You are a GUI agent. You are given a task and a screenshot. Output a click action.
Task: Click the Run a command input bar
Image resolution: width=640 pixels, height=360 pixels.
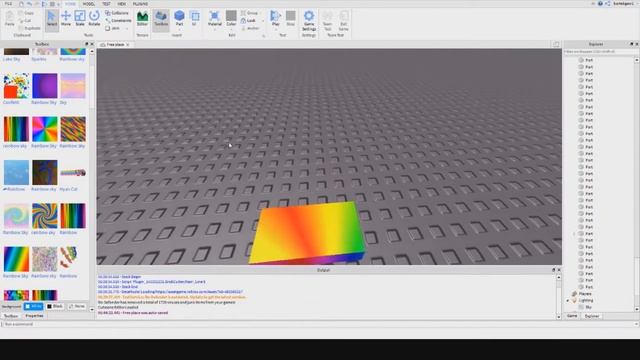(319, 324)
